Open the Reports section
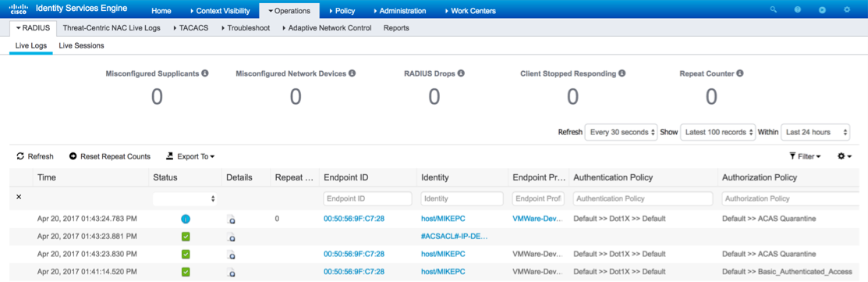 396,28
